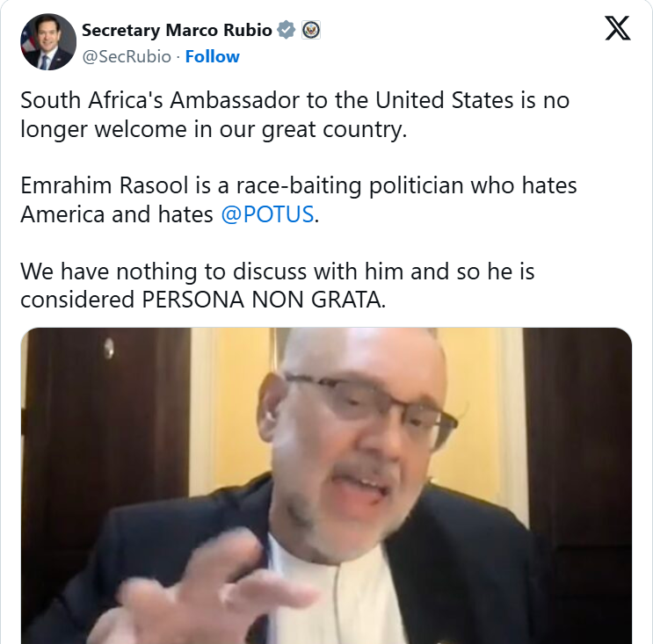Open the X logo in the corner

pyautogui.click(x=618, y=28)
